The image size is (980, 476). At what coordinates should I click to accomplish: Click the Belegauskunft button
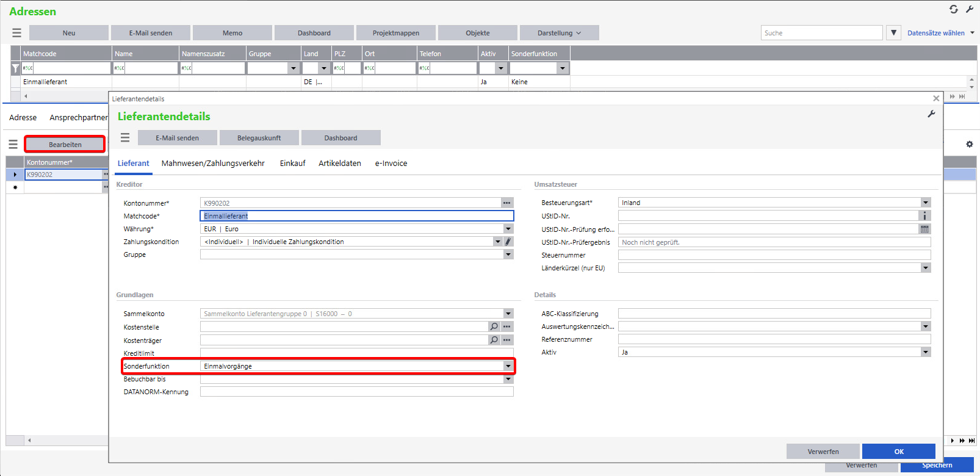[259, 138]
